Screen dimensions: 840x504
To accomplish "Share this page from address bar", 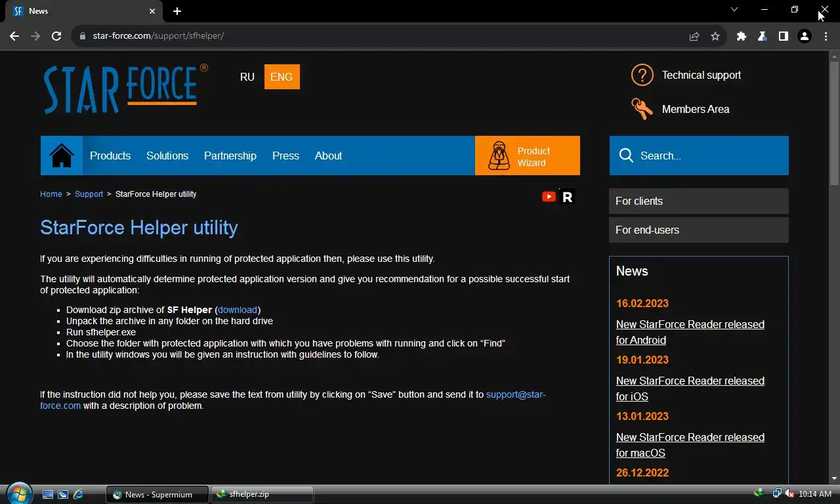I will point(694,36).
